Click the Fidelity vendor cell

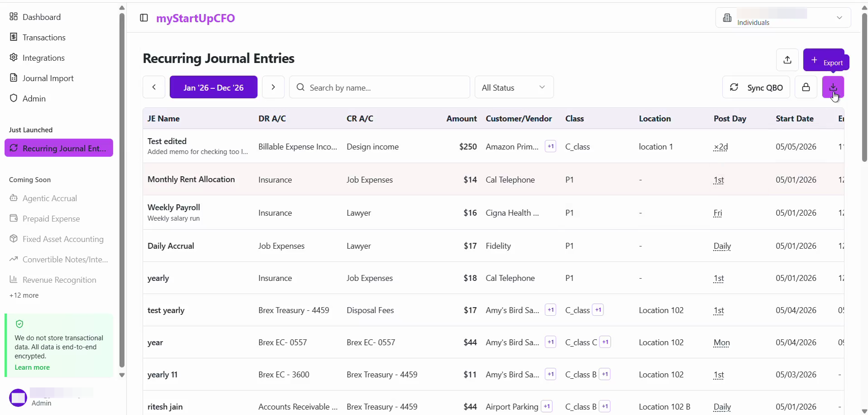tap(498, 246)
